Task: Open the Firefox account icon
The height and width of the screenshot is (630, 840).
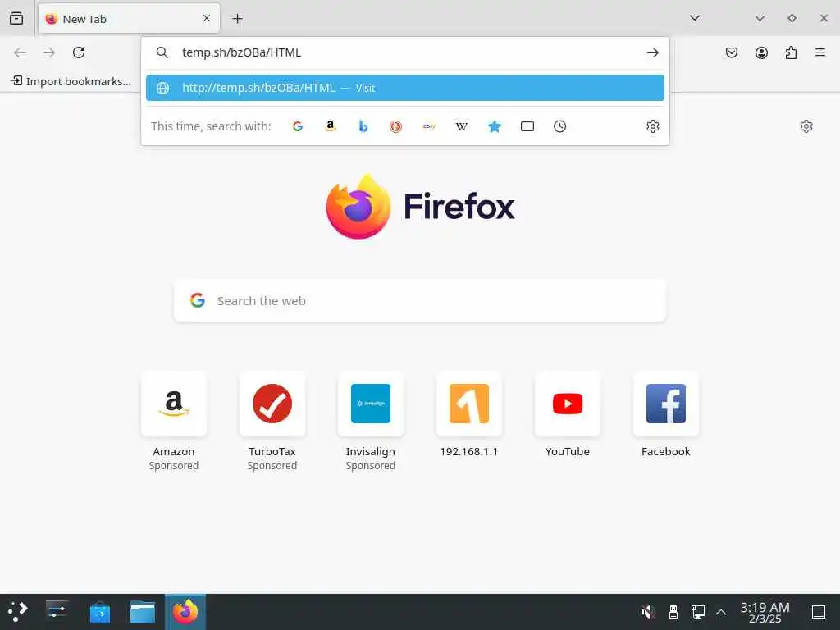Action: [761, 52]
